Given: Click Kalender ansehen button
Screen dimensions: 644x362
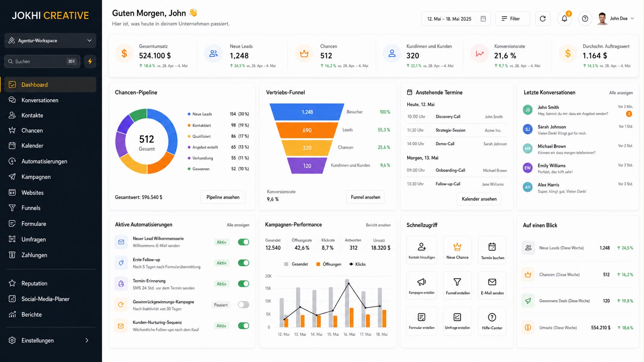Looking at the screenshot, I should (479, 199).
